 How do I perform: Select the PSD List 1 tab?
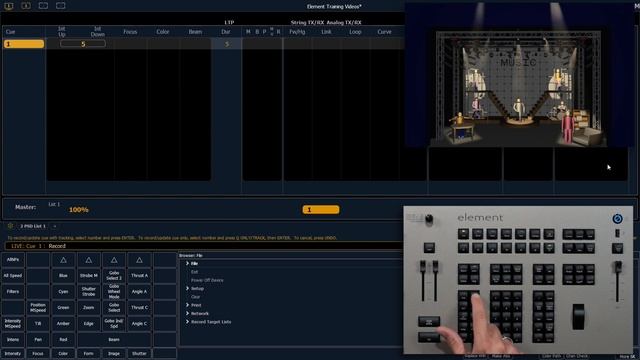pos(33,226)
